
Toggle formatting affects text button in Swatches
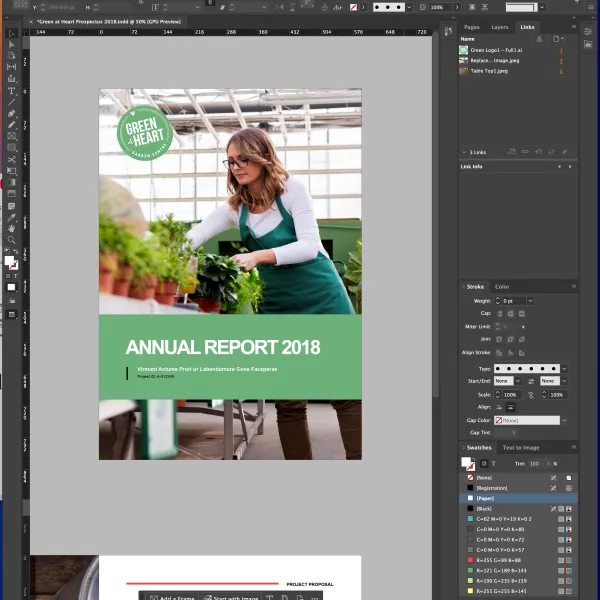click(492, 464)
